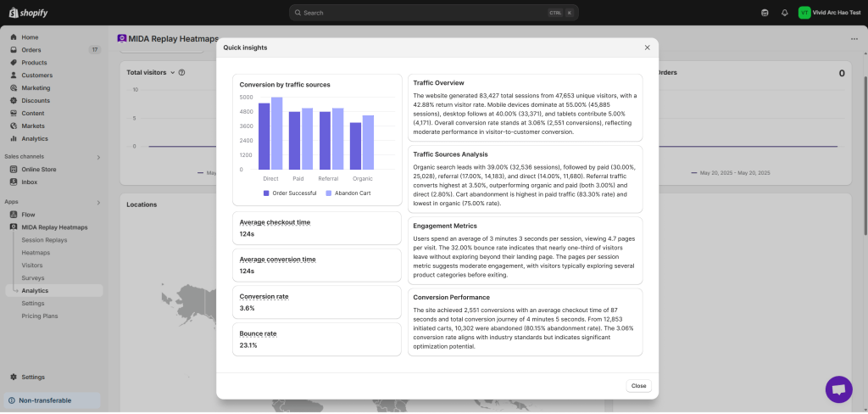Open the Total visitors dropdown
Screen dimensions: 868x414
coord(151,73)
